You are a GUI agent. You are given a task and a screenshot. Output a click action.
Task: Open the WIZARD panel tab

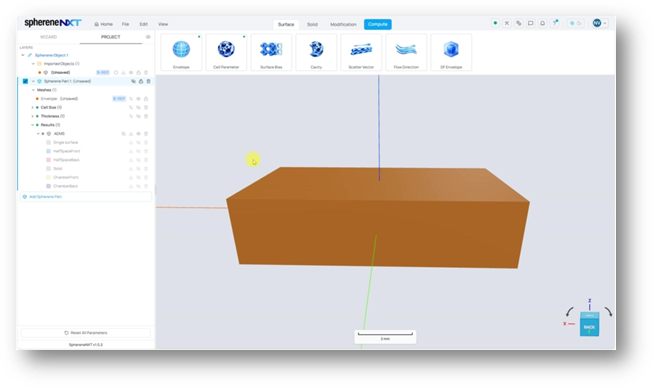click(x=48, y=37)
